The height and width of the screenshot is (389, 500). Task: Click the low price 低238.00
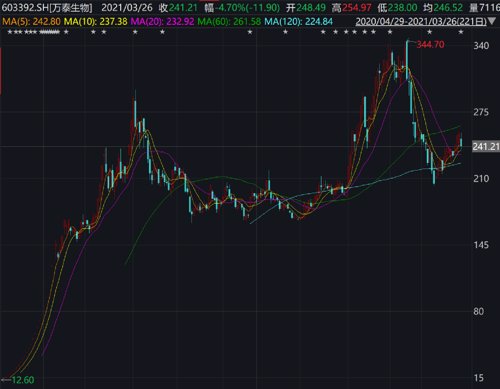tap(397, 7)
